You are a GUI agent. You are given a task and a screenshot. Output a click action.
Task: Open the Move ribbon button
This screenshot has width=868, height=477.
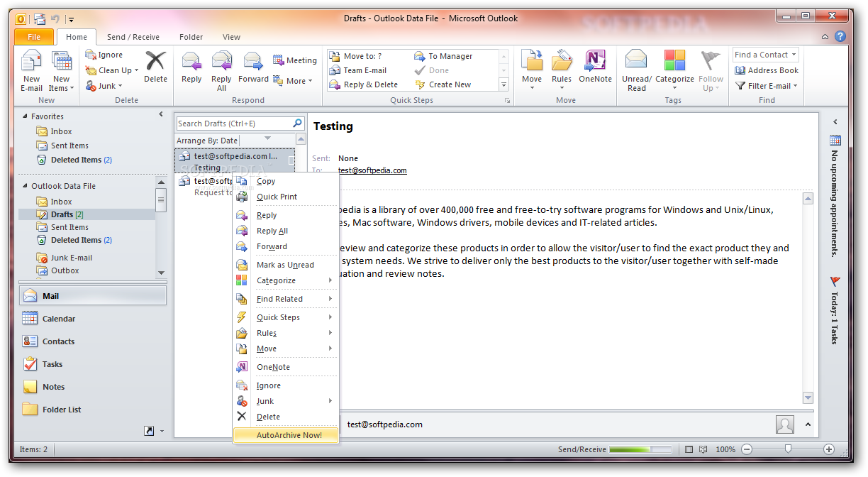(x=532, y=68)
